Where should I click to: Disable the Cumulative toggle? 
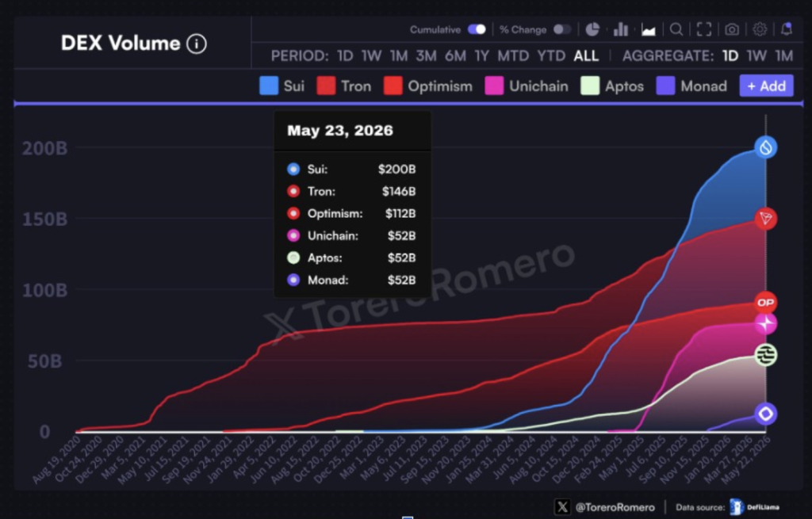(477, 29)
